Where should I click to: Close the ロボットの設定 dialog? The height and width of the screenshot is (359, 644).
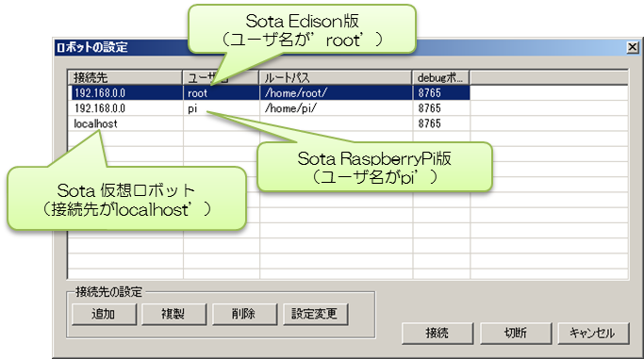click(633, 47)
